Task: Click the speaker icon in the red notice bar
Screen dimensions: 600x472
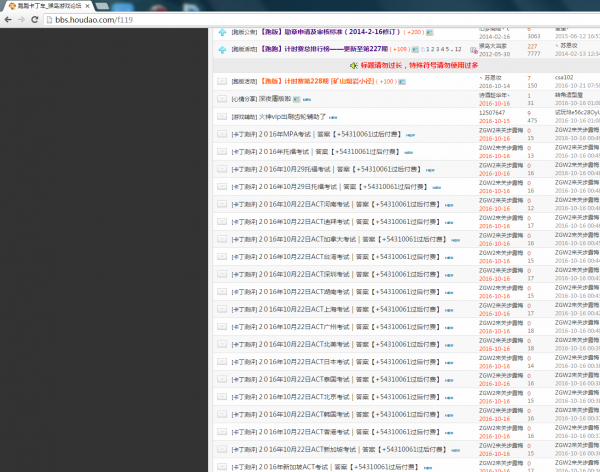Action: point(354,65)
